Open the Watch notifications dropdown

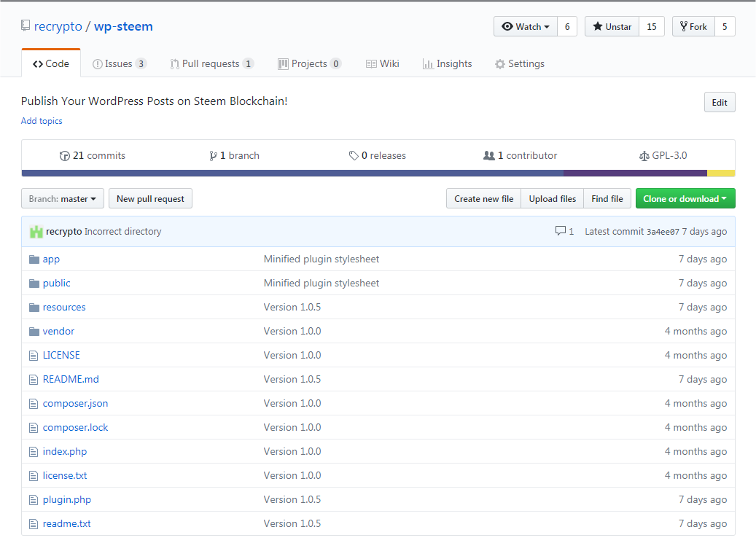click(x=526, y=26)
